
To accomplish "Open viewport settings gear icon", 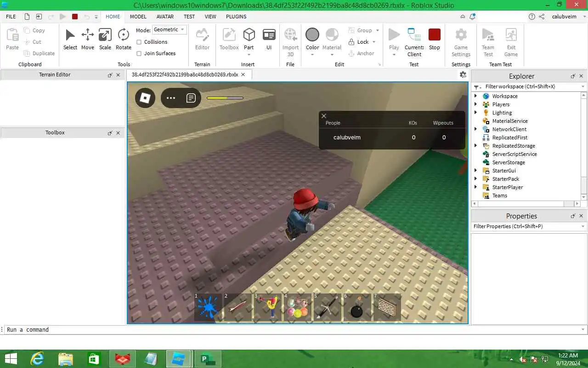I will pos(463,75).
